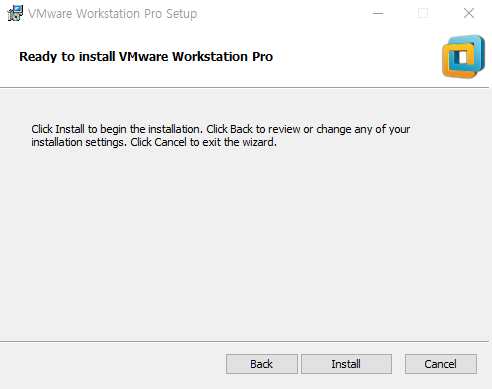Click the empty footer area left of Back
Image resolution: width=492 pixels, height=389 pixels.
pos(113,364)
